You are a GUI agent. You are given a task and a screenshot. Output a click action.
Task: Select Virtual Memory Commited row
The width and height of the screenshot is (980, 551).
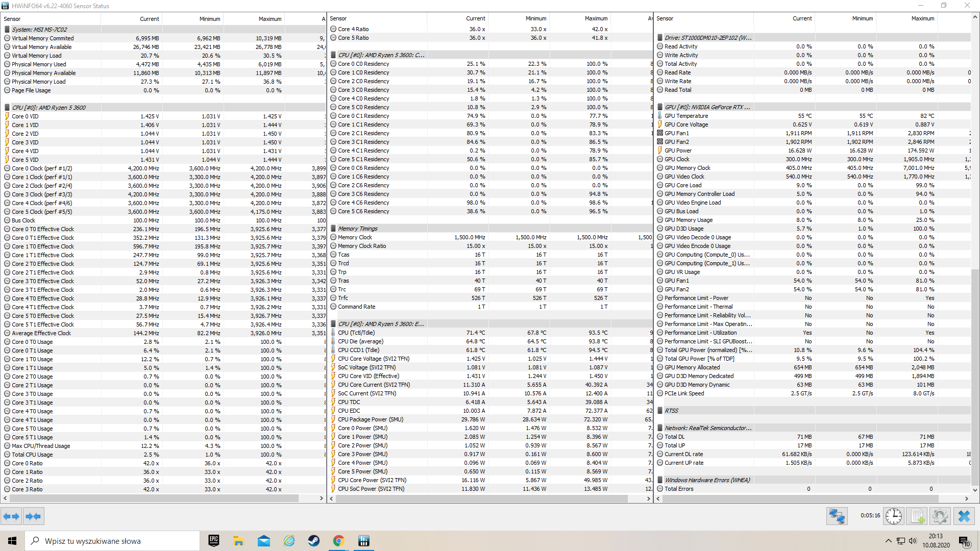pos(163,38)
